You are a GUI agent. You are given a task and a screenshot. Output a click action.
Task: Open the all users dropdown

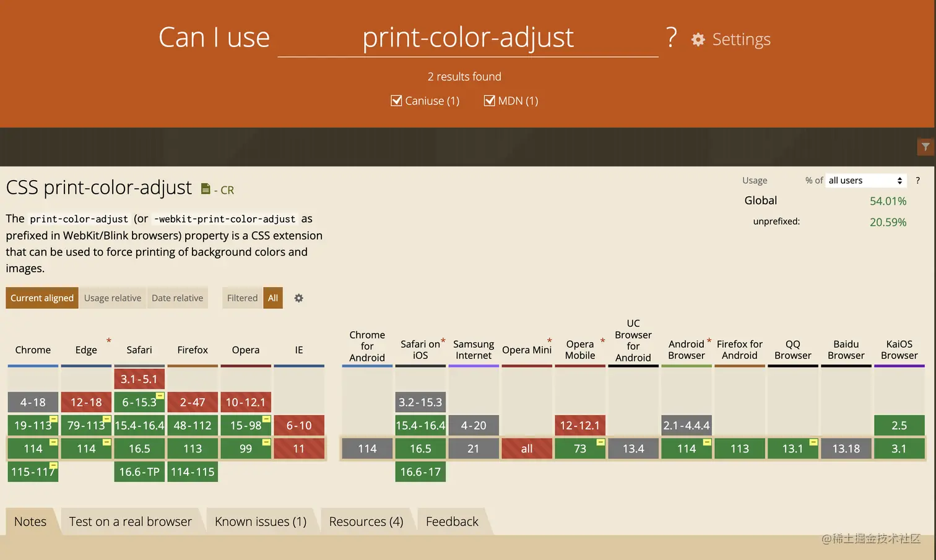865,181
